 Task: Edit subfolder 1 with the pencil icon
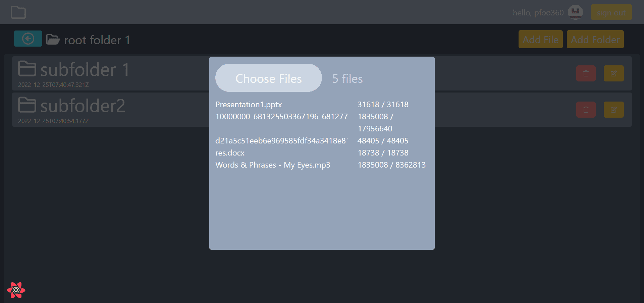[x=613, y=73]
